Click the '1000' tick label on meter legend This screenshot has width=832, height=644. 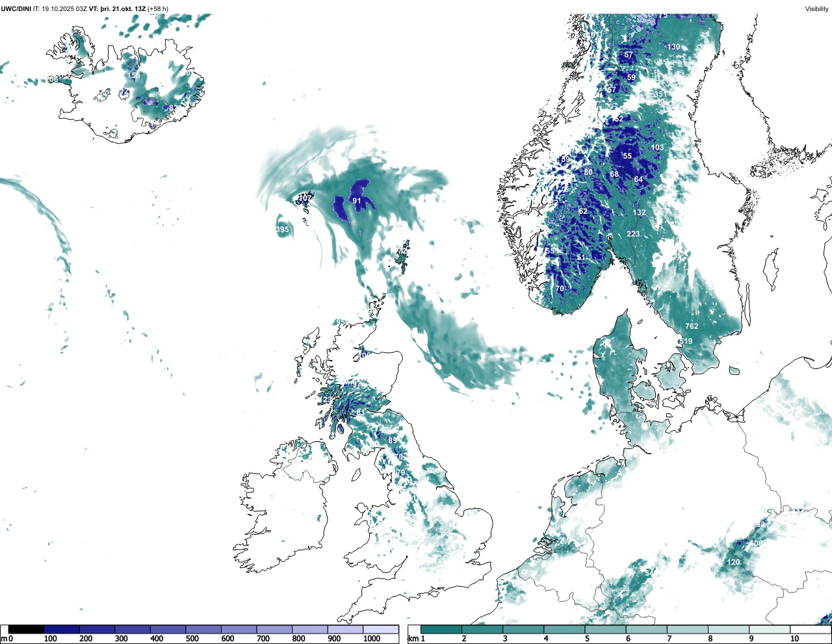pyautogui.click(x=372, y=639)
